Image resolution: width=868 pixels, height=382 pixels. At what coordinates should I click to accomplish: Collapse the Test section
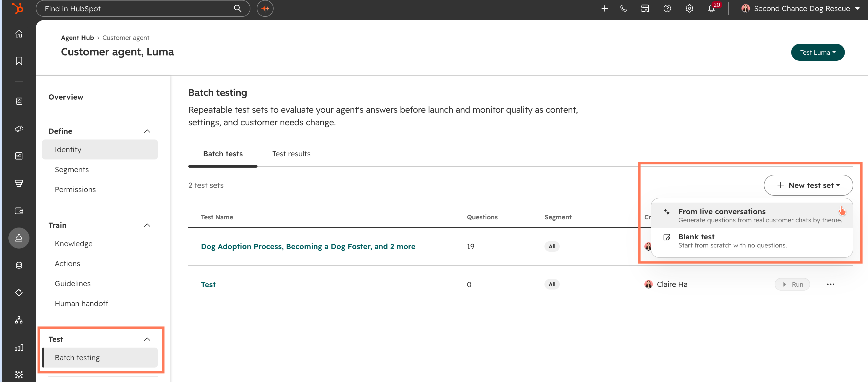[147, 339]
